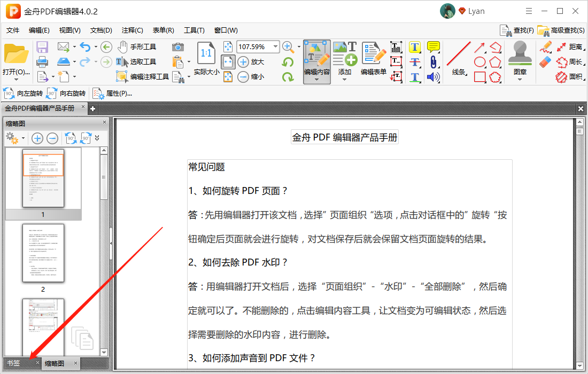Click 向右旋转 rotate right button
Image resolution: width=588 pixels, height=374 pixels.
66,93
